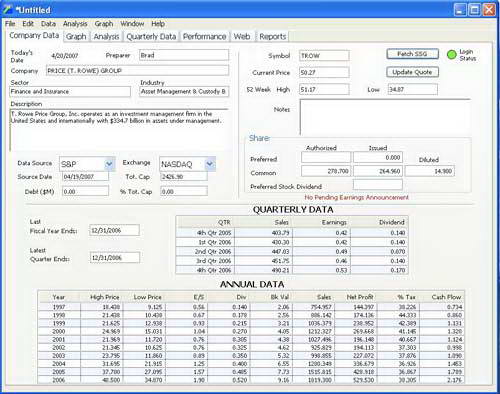Open the File menu
The height and width of the screenshot is (394, 500).
coord(10,24)
